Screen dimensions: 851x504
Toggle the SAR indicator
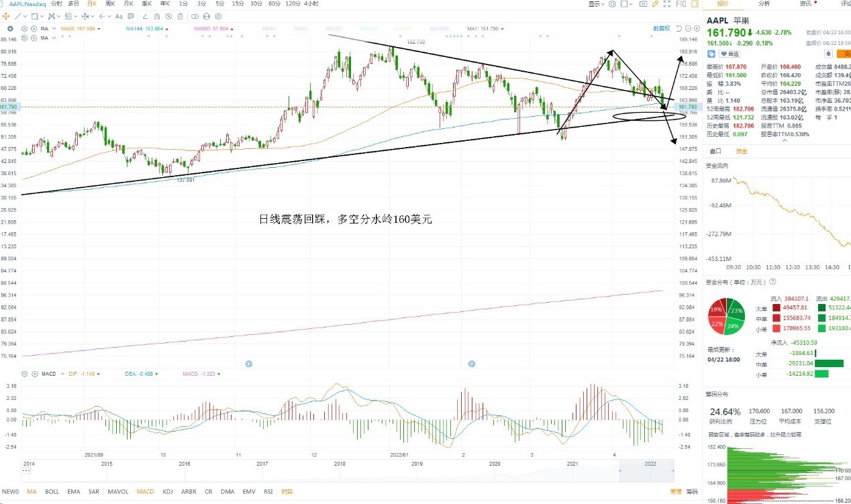(93, 492)
